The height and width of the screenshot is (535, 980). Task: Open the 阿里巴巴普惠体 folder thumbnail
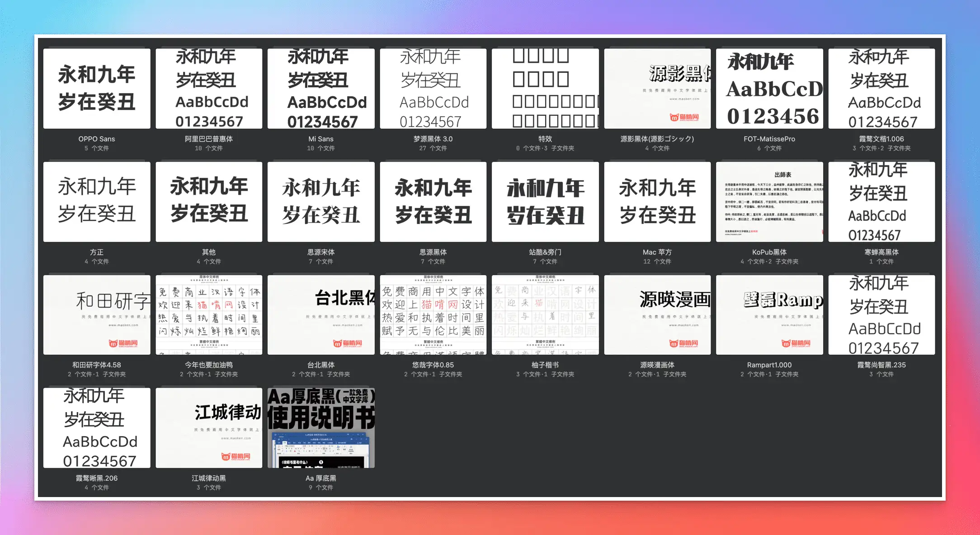coord(209,89)
